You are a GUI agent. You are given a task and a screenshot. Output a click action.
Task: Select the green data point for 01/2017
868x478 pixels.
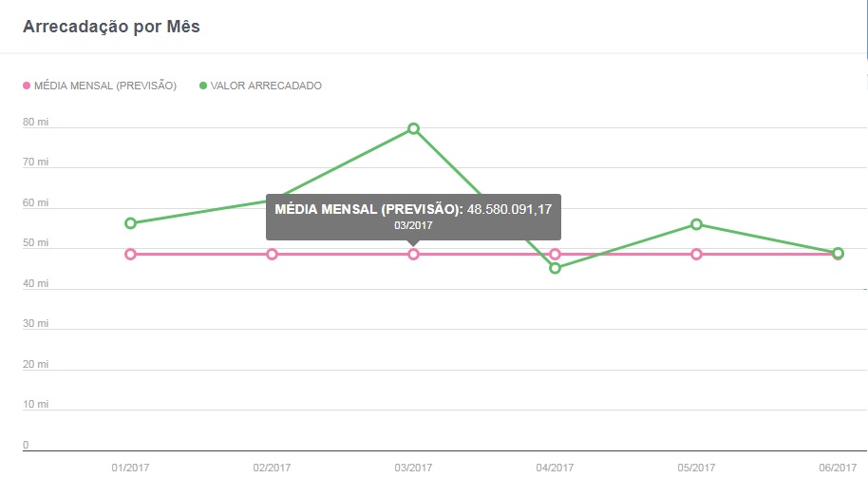point(130,223)
